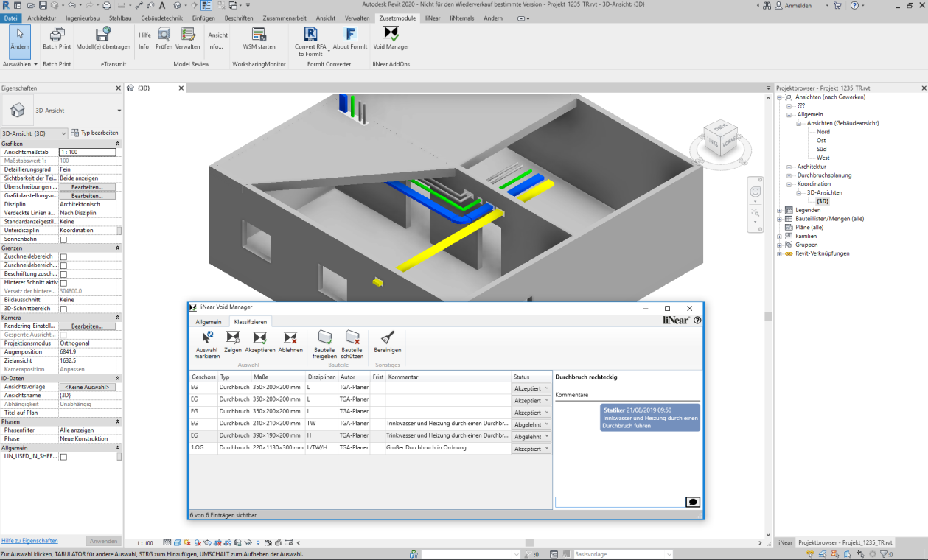Enable 3D-Schnittbereich checkbox
This screenshot has width=928, height=560.
point(63,309)
